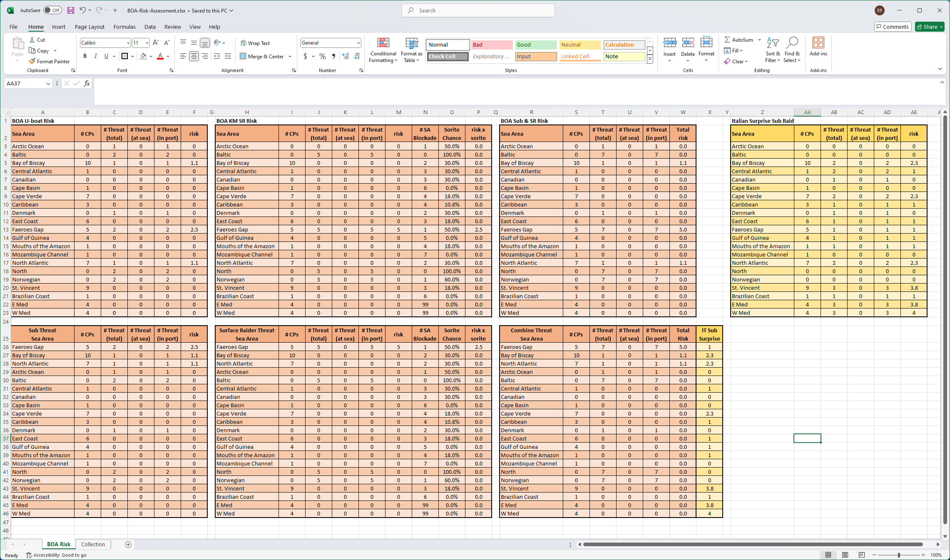Screen dimensions: 950x560
Task: Click the Cut scissors icon
Action: click(x=32, y=40)
